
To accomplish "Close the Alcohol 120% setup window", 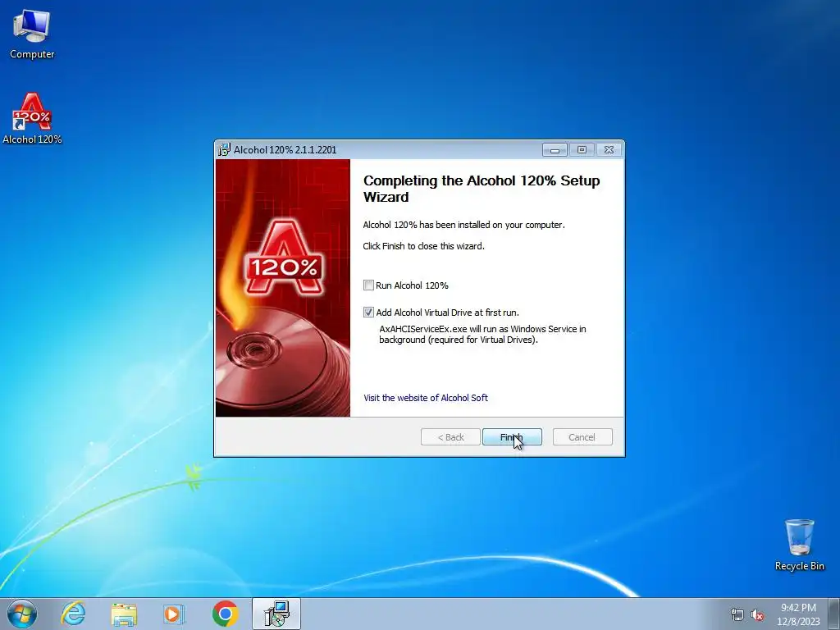I will point(609,150).
